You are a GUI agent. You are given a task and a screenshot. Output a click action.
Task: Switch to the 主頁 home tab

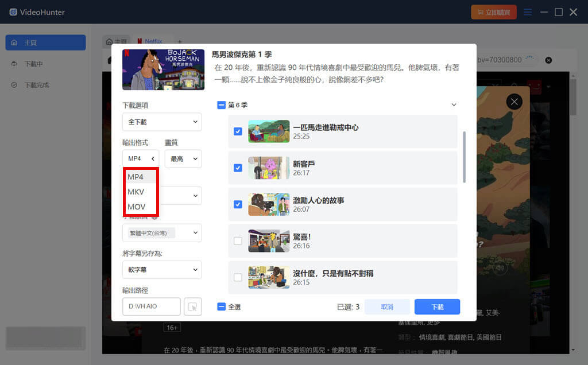pos(117,41)
